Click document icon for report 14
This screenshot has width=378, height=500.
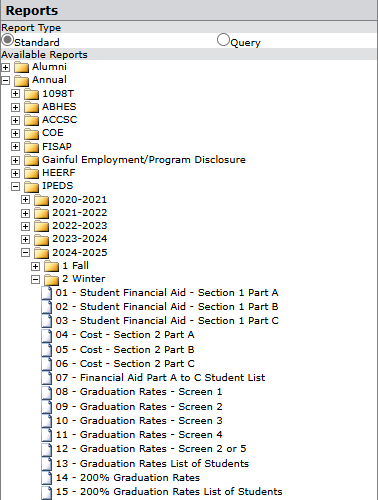[47, 478]
